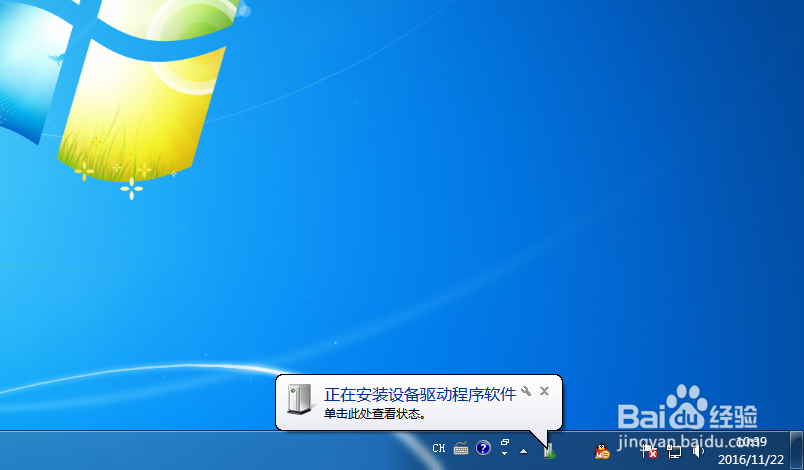Open Action Center flag icon

[649, 451]
